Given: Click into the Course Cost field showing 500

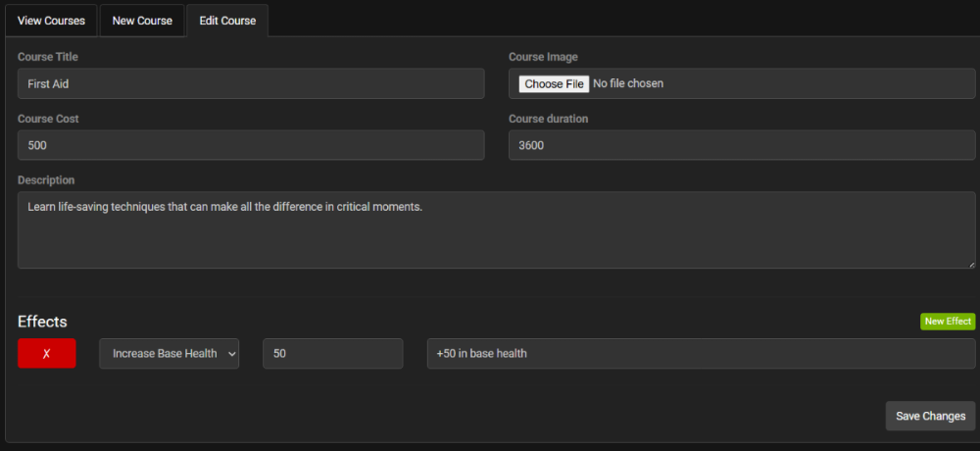Looking at the screenshot, I should click(x=251, y=145).
